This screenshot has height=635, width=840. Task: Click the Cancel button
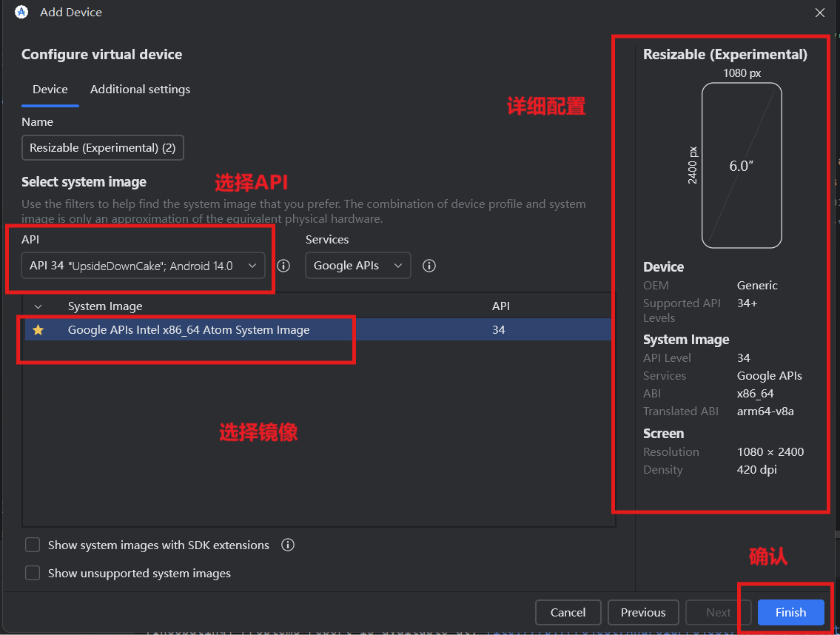point(568,613)
